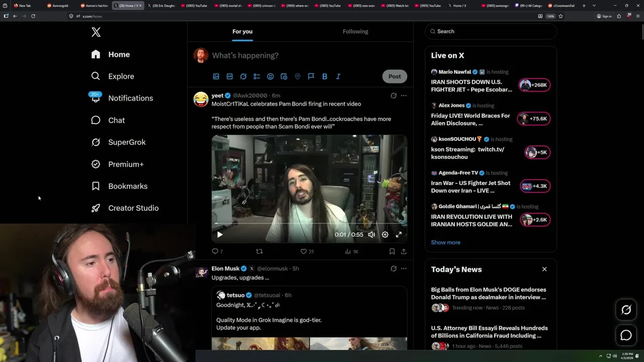Open the floating chat messages button
Screen dimensions: 644x362
point(626,335)
